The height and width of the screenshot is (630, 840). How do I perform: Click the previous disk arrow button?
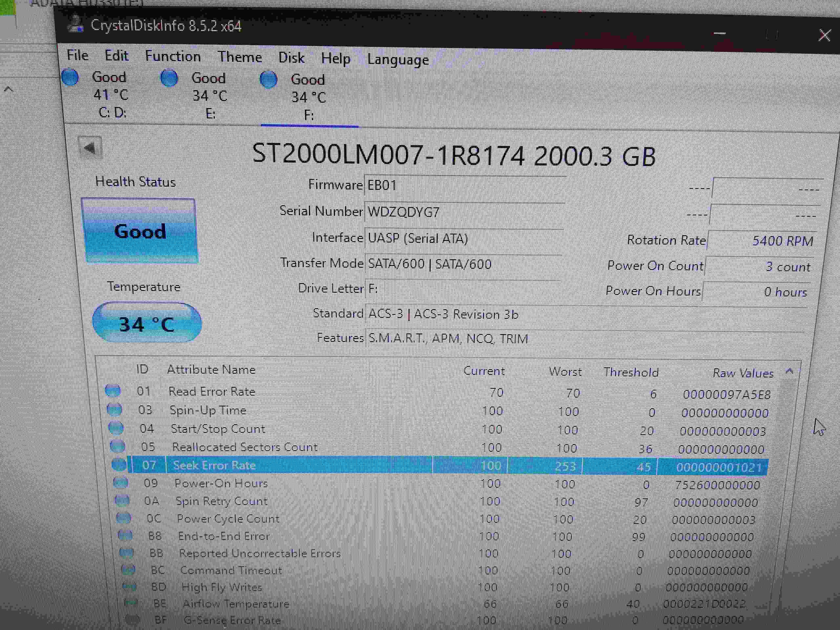pos(90,147)
